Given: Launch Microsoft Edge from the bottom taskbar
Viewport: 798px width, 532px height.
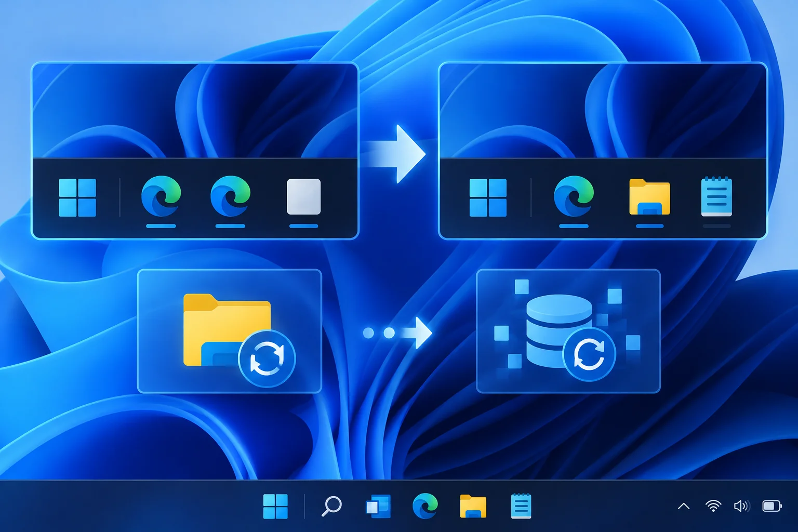Looking at the screenshot, I should [425, 506].
